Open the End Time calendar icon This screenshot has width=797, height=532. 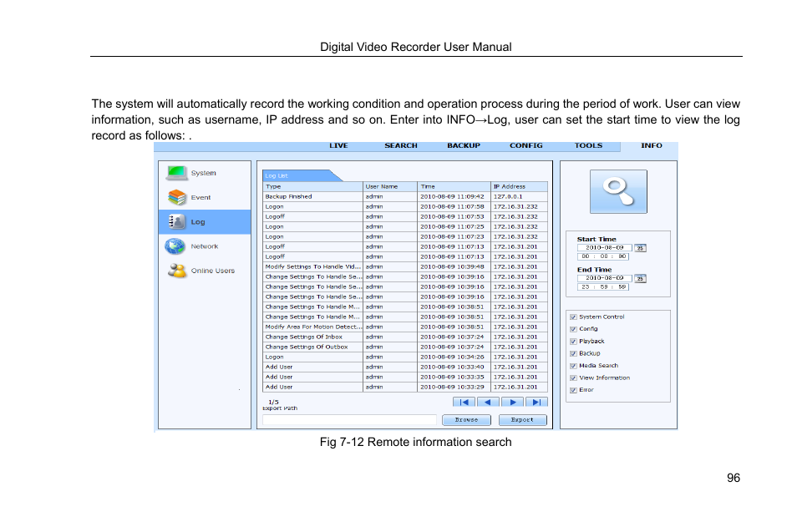tap(640, 278)
